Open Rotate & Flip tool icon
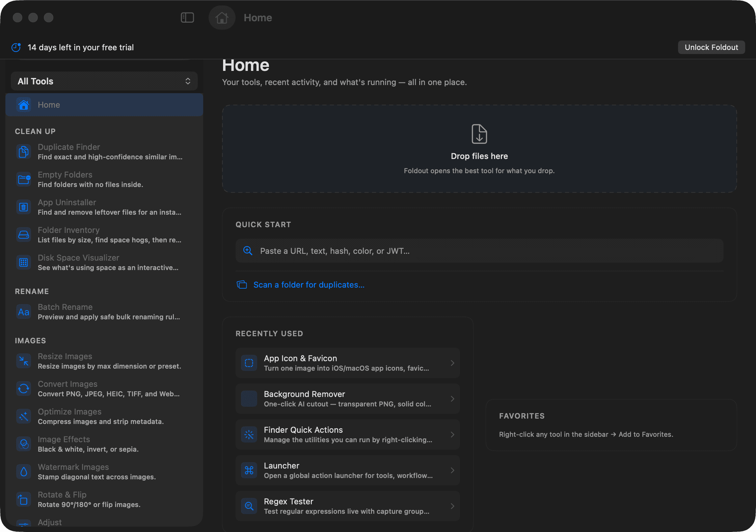Image resolution: width=756 pixels, height=532 pixels. [24, 499]
